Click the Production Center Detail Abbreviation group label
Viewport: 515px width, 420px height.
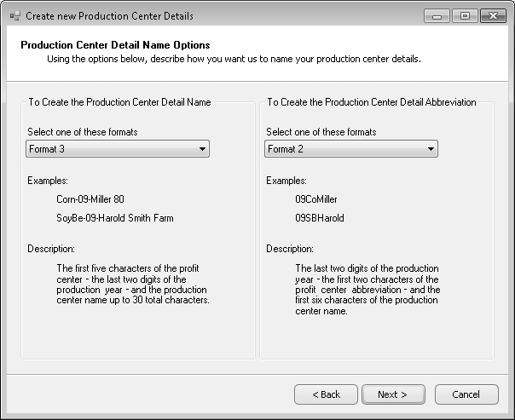[371, 102]
